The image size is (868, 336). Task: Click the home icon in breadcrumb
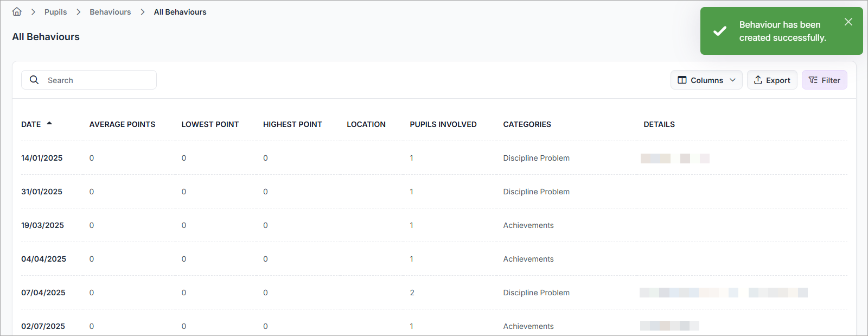point(17,12)
